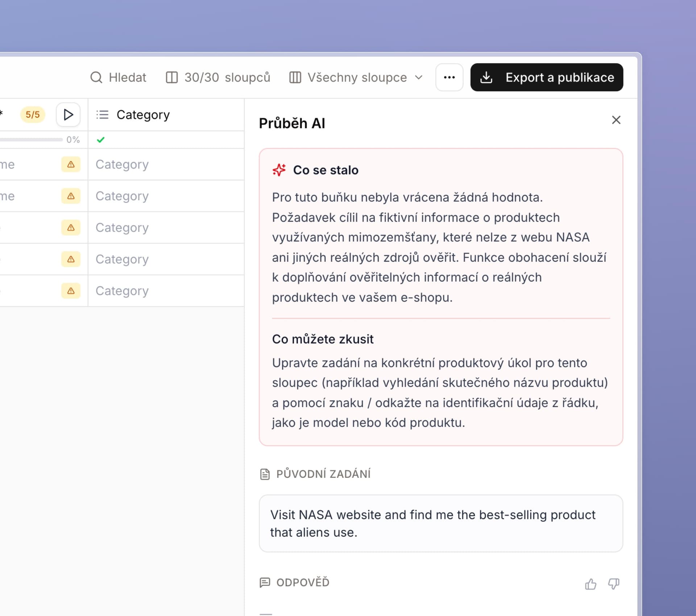
Task: Click the magnifier icon beside Hledat
Action: (x=96, y=78)
